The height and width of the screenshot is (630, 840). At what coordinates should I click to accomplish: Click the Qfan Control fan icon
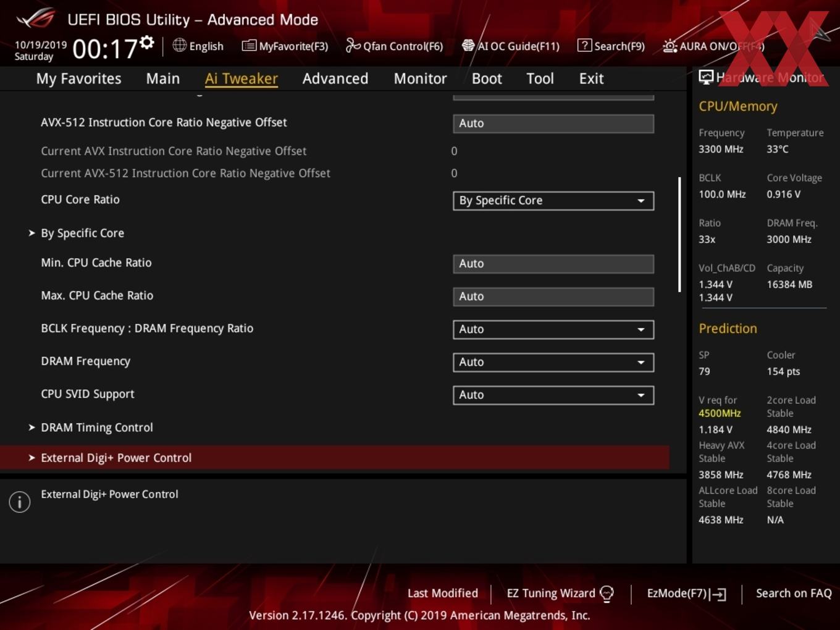pos(353,45)
